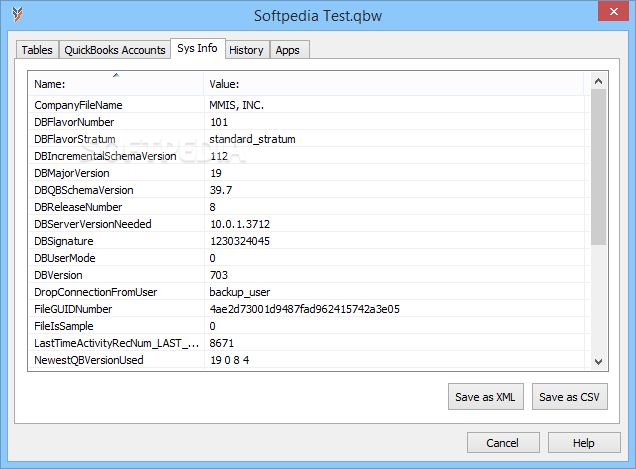This screenshot has width=636, height=469.
Task: Open the Apps tab
Action: pos(288,50)
